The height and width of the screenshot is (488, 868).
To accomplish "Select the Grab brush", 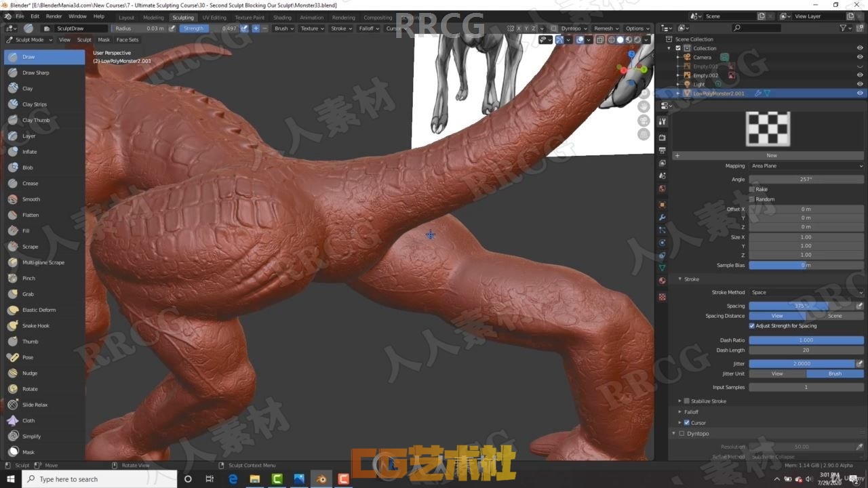I will 44,294.
